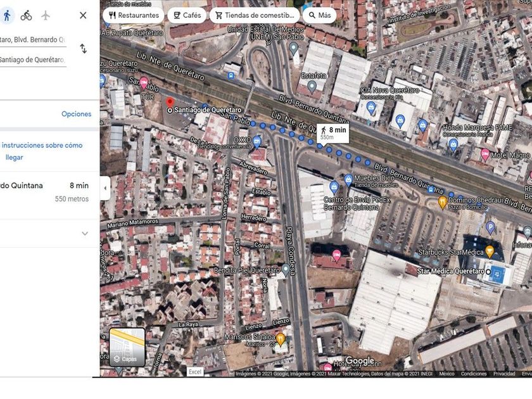Screen dimensions: 532x399
Task: Click the origin address input field
Action: [33, 39]
